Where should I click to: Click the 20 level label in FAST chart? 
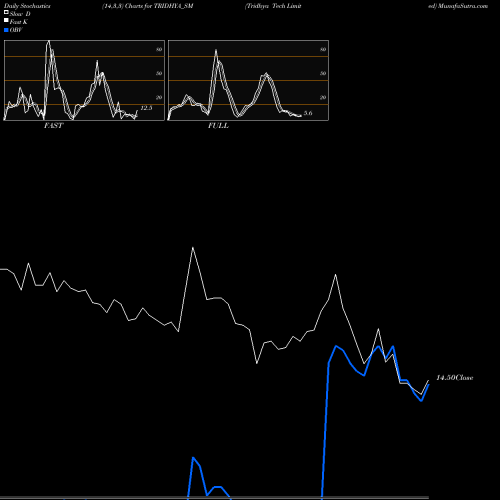click(x=159, y=97)
